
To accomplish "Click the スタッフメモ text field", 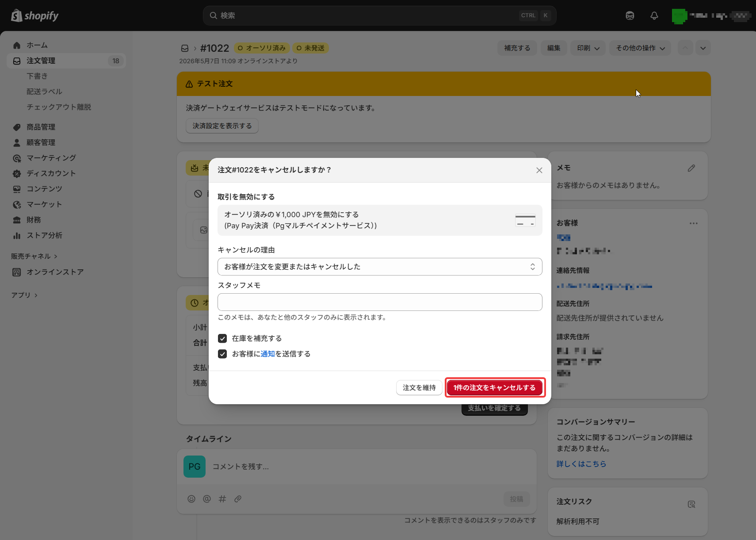I will (380, 302).
